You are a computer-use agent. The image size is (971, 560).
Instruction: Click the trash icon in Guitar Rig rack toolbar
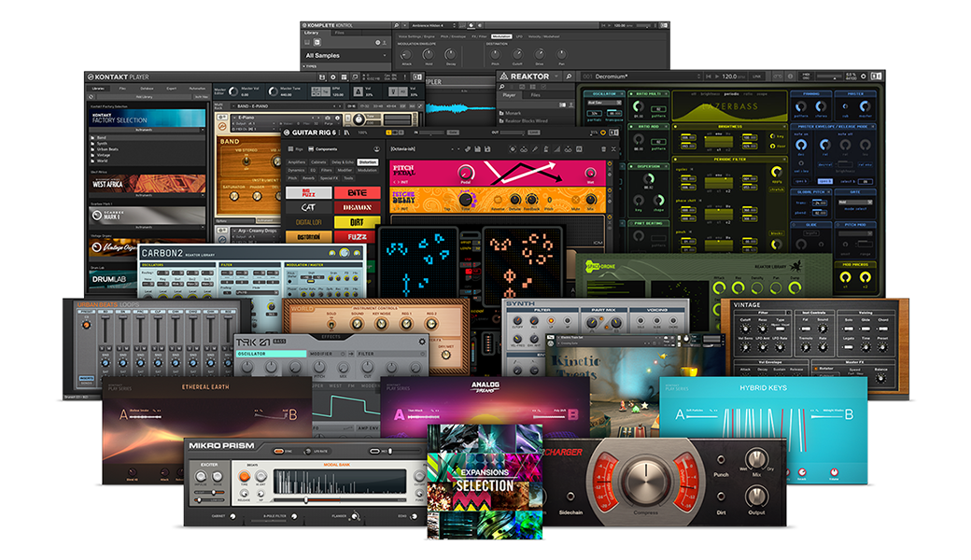(x=604, y=149)
